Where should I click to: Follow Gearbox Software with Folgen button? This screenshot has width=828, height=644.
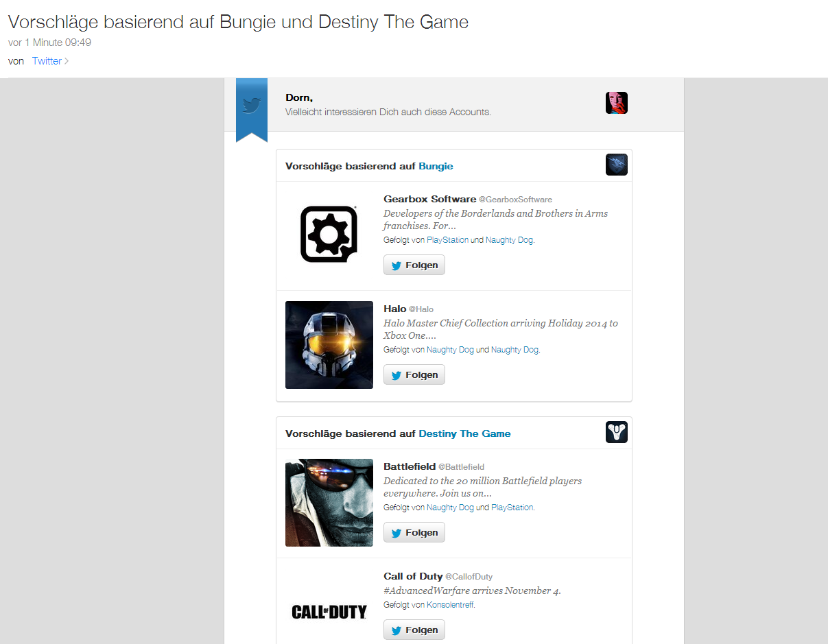pos(414,265)
